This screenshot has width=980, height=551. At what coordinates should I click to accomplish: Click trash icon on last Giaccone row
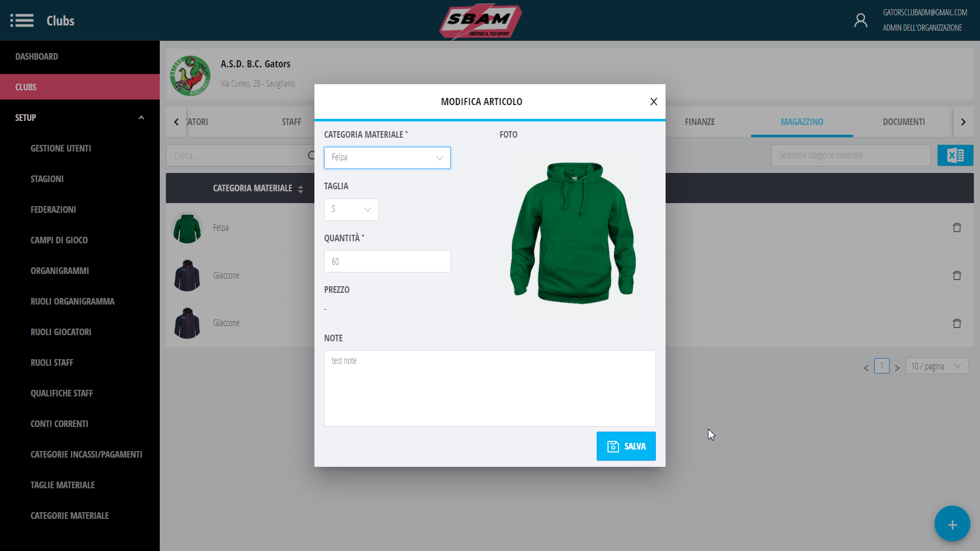pyautogui.click(x=957, y=323)
